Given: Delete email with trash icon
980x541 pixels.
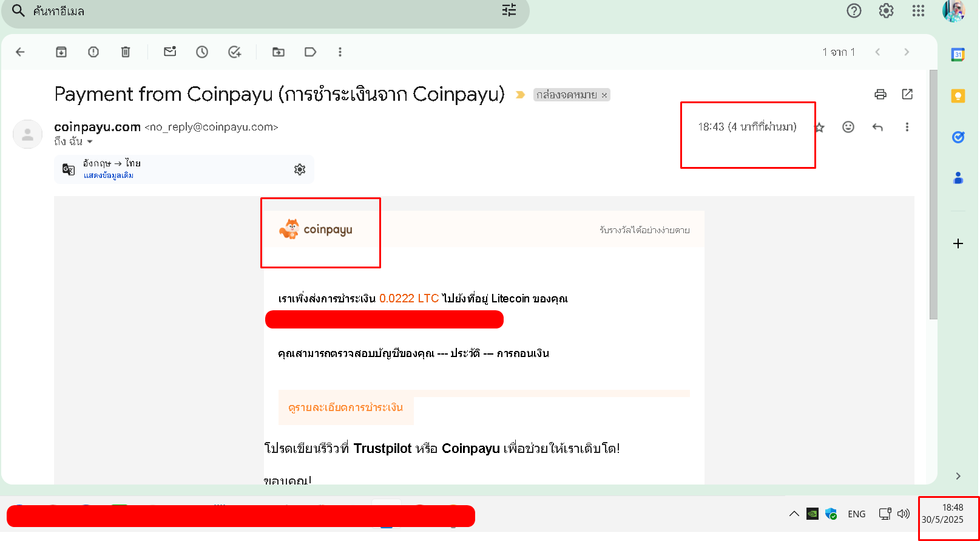Looking at the screenshot, I should click(x=126, y=52).
